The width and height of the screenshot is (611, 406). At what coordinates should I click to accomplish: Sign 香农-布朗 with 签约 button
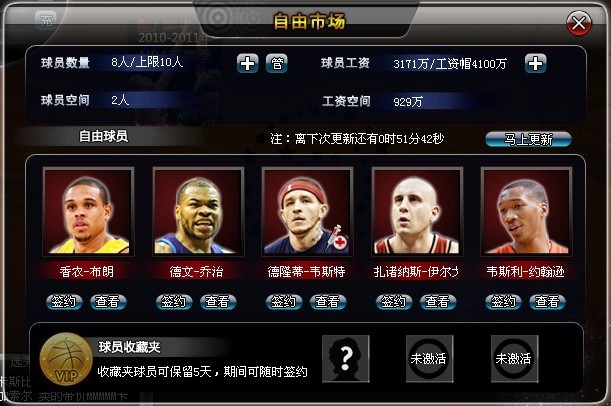pos(64,302)
